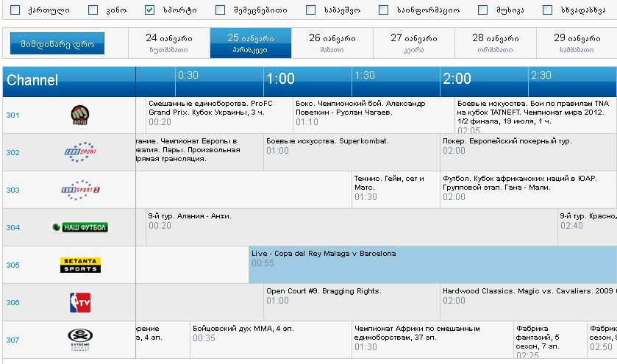The width and height of the screenshot is (617, 364).
Task: Select the Eurosport 2 channel logo
Action: tap(80, 190)
